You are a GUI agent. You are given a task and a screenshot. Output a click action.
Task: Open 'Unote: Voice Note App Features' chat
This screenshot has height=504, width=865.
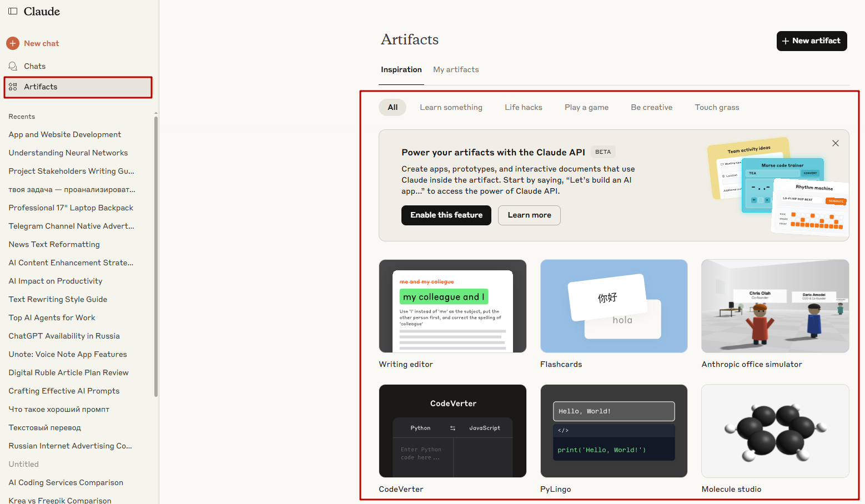click(x=67, y=354)
